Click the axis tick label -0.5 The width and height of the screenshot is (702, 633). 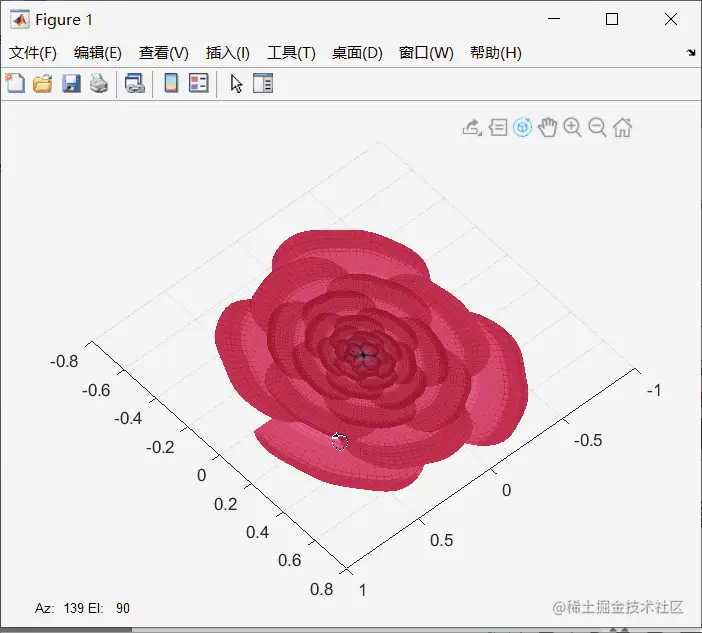point(588,441)
